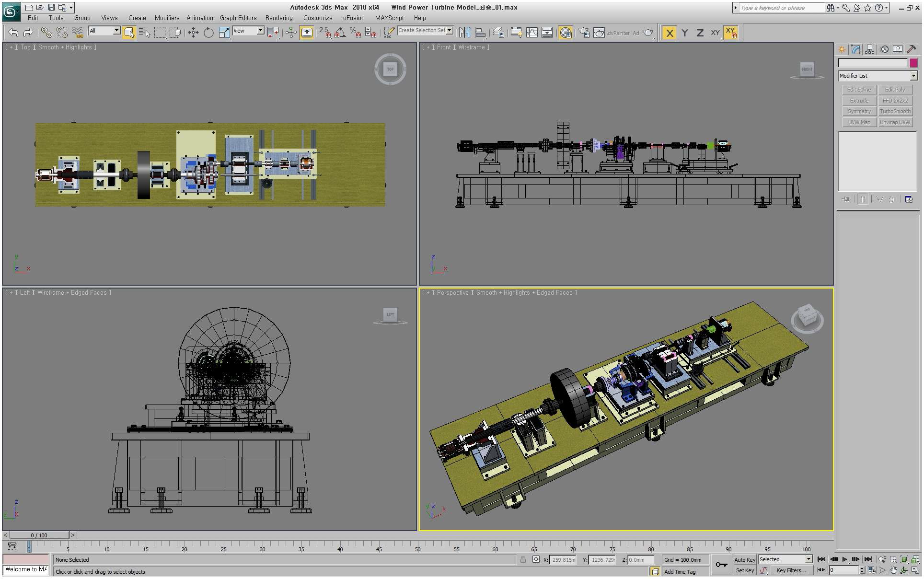Expand the Graph Editors menu

pyautogui.click(x=239, y=18)
